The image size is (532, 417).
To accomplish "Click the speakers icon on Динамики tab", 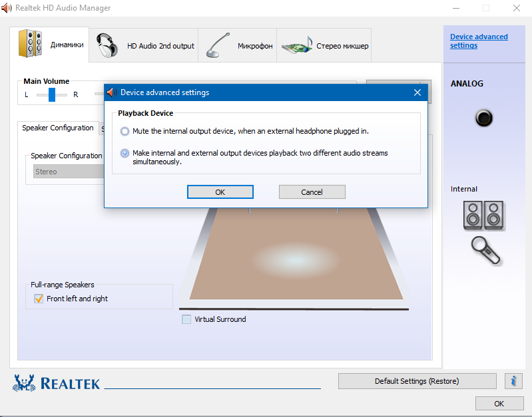I will [x=30, y=43].
